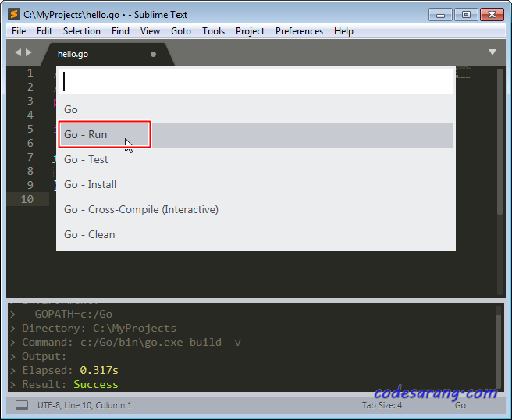Click line number 10 in the gutter
This screenshot has width=512, height=420.
click(27, 199)
